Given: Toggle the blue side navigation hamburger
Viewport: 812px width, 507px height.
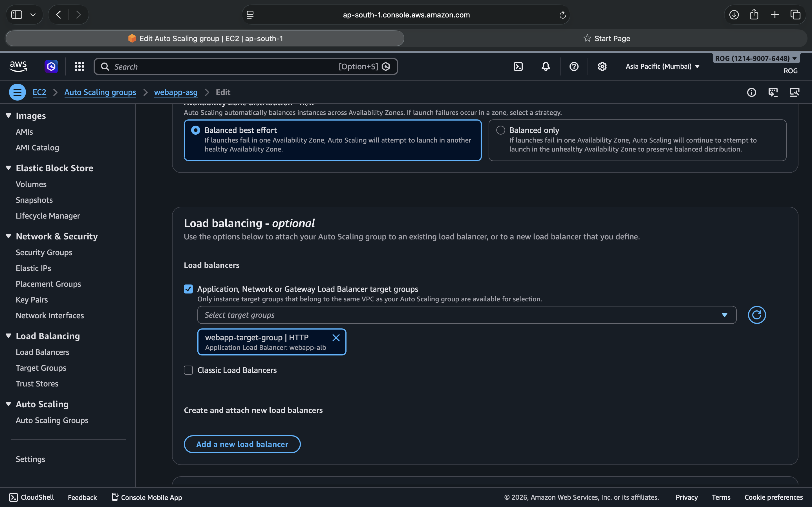Looking at the screenshot, I should pyautogui.click(x=17, y=92).
